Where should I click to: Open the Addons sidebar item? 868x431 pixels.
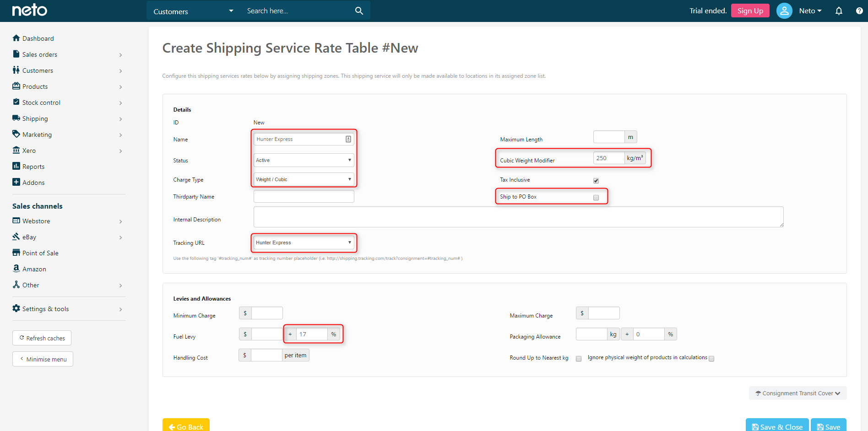click(33, 183)
